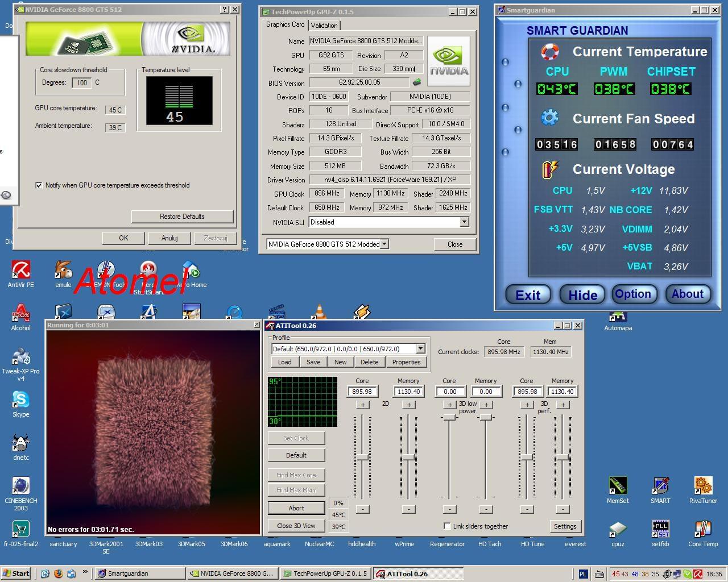Click the Winamp lightning bolt desktop icon
Image resolution: width=728 pixels, height=582 pixels.
(362, 311)
